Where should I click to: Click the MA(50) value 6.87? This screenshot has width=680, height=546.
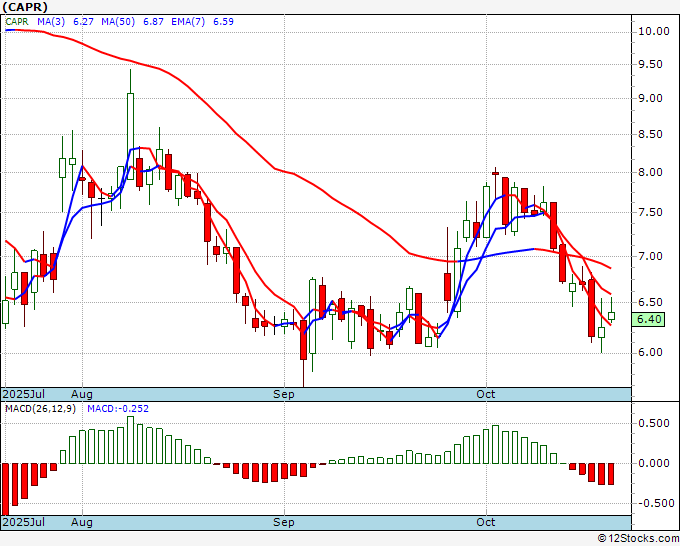(x=153, y=21)
